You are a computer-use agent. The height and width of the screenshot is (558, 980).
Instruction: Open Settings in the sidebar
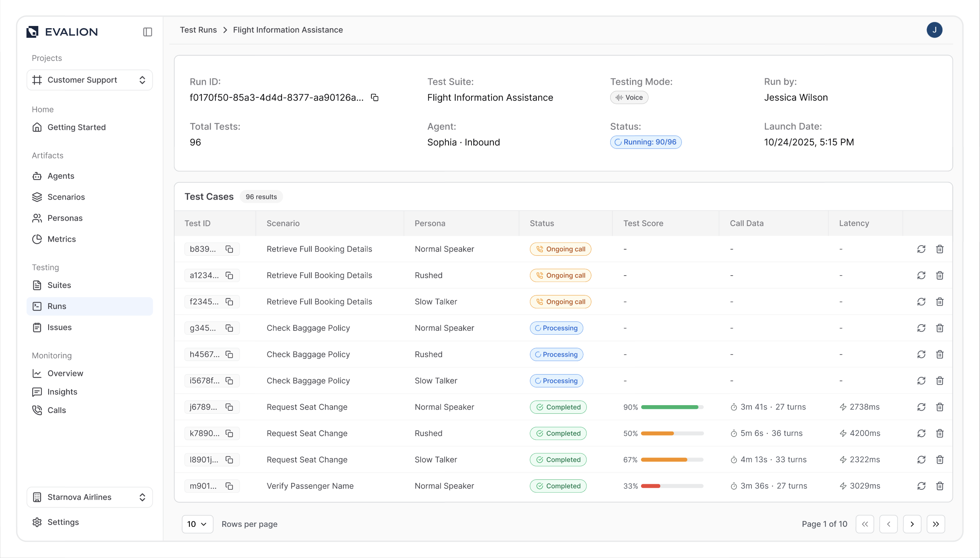pyautogui.click(x=63, y=522)
